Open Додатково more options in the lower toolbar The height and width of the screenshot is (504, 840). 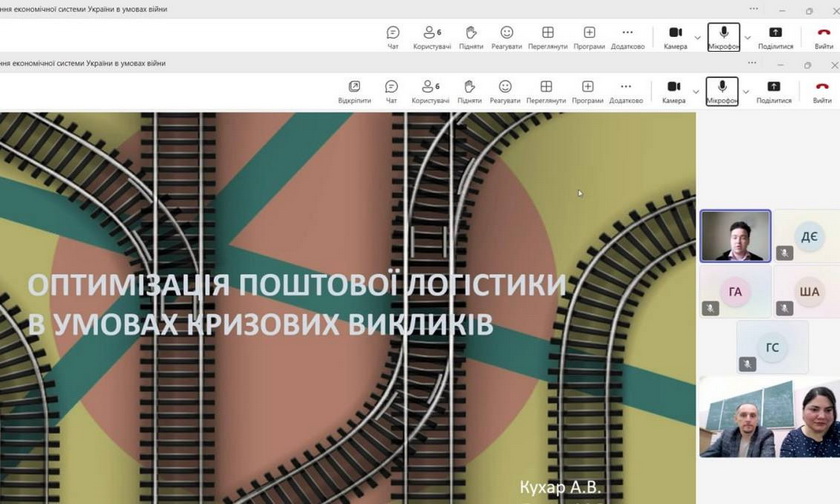click(627, 90)
